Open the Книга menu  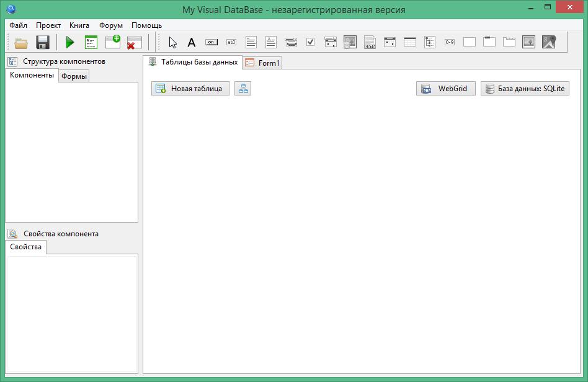click(79, 25)
